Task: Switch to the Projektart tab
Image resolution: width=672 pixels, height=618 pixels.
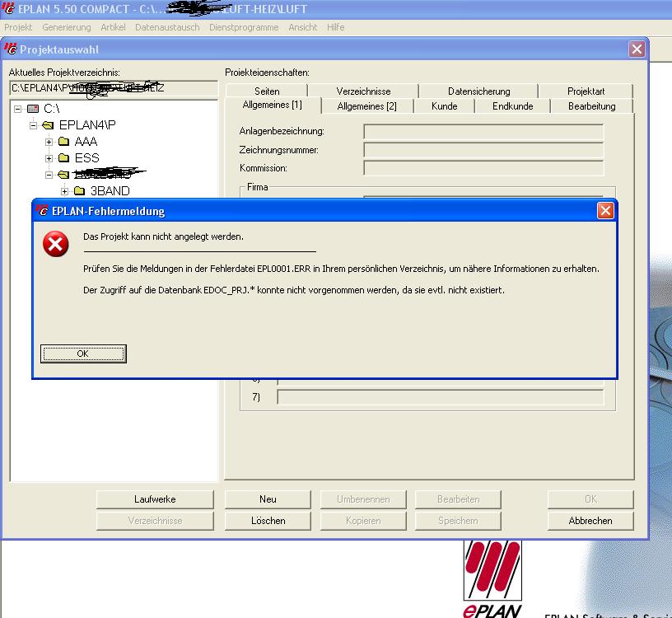Action: click(586, 91)
